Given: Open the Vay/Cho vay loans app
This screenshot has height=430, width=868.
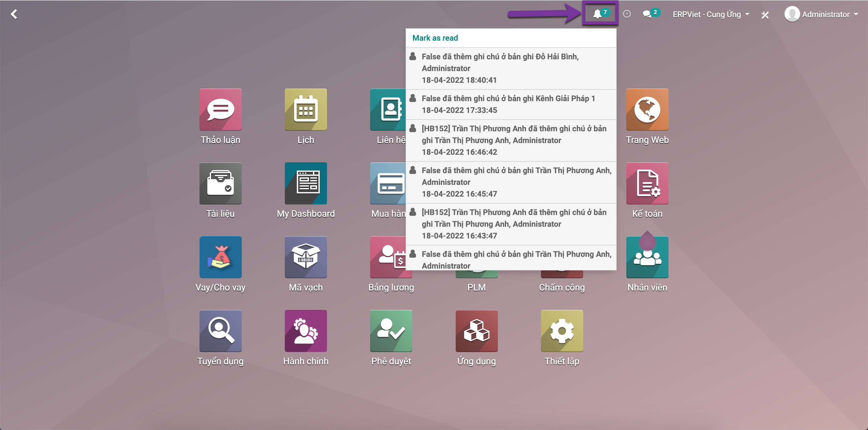Looking at the screenshot, I should coord(220,257).
